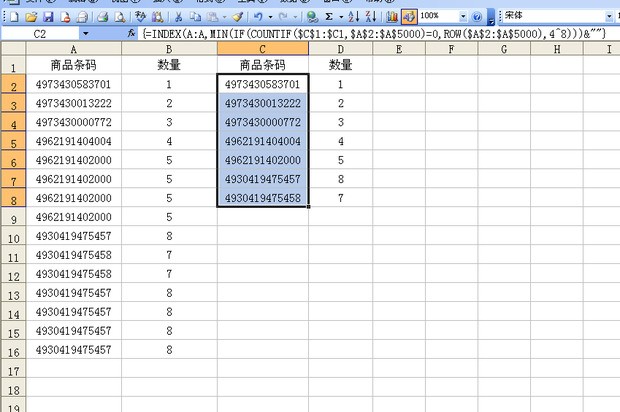Expand the Undo history dropdown arrow
Image resolution: width=620 pixels, height=412 pixels.
pos(270,17)
